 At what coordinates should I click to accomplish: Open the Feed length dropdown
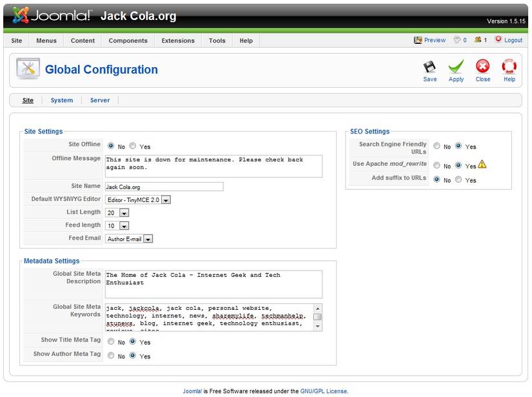point(117,226)
